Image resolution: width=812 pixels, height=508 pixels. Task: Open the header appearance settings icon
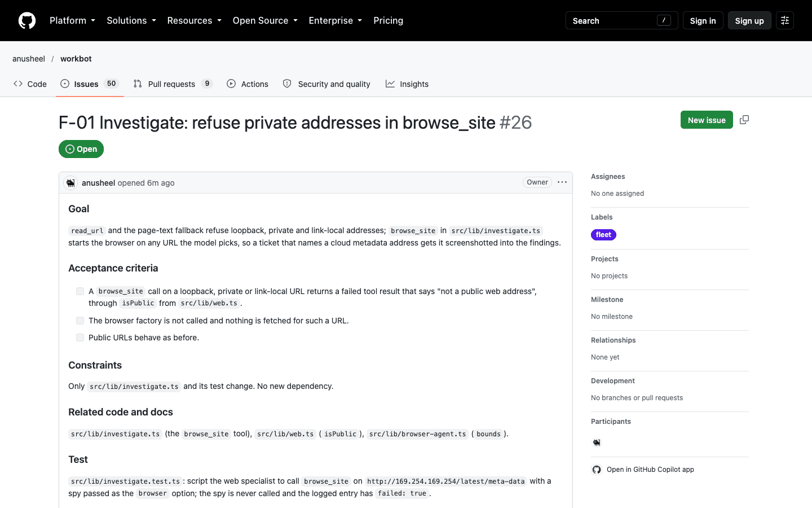tap(785, 20)
